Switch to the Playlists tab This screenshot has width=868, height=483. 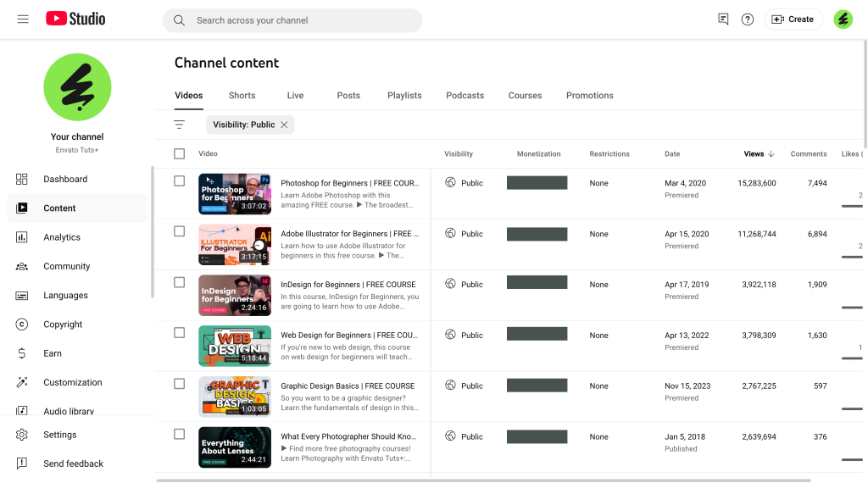pyautogui.click(x=404, y=95)
